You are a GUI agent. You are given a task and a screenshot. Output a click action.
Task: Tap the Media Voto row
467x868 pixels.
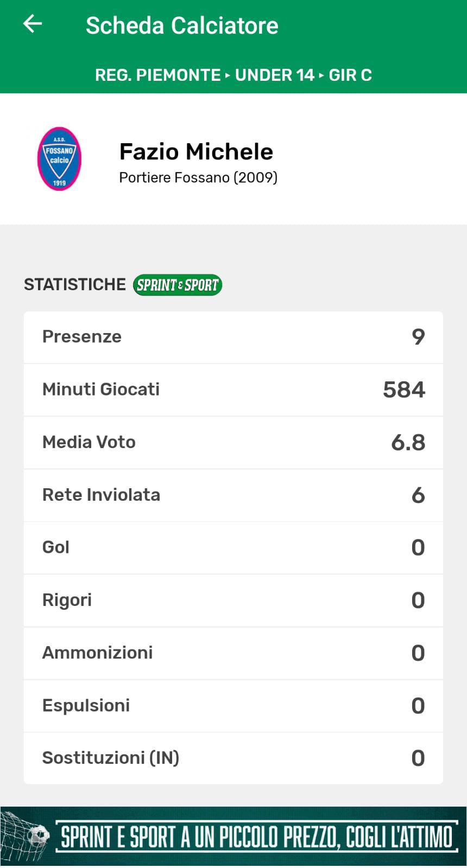click(x=233, y=442)
